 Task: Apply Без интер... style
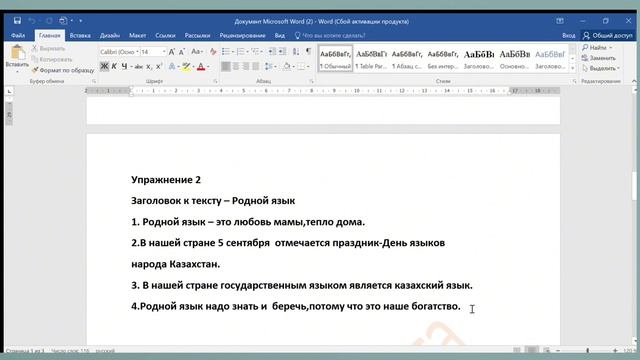443,58
